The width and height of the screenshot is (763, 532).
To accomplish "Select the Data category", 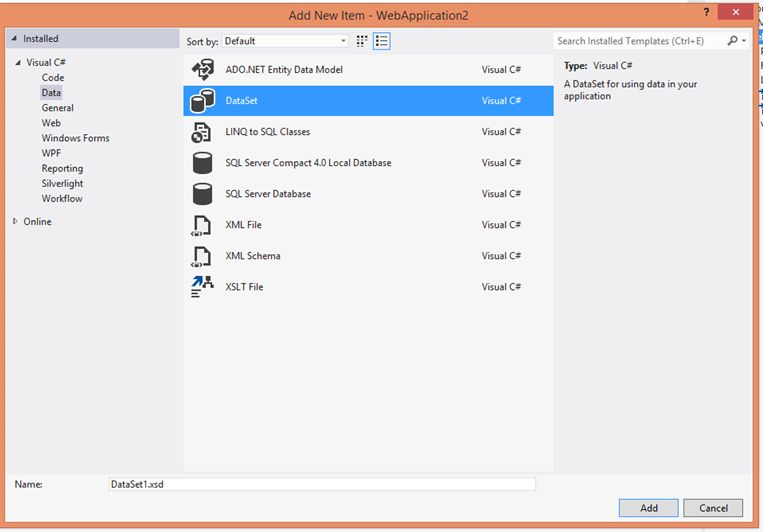I will pyautogui.click(x=51, y=92).
